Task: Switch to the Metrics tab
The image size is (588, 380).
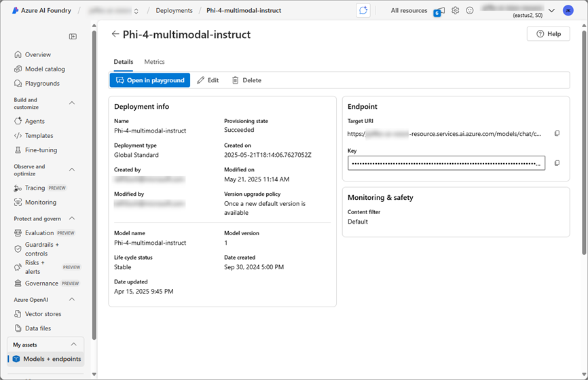Action: 155,62
